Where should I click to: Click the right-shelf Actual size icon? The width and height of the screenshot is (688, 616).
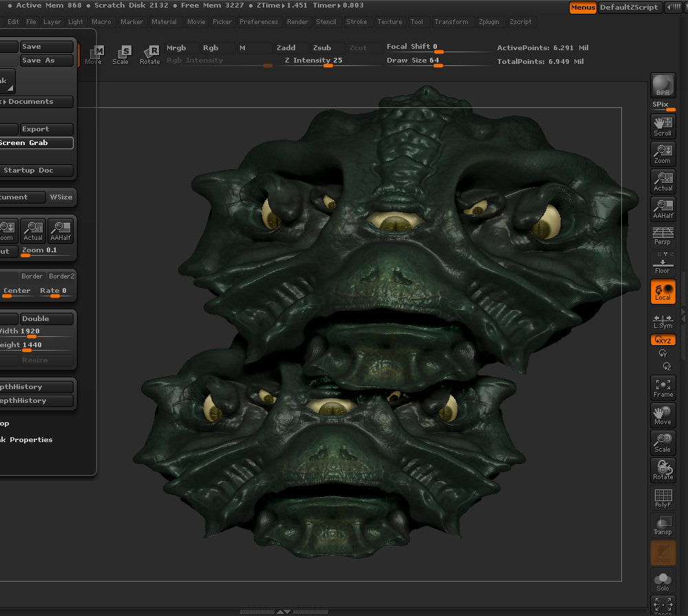(x=663, y=181)
